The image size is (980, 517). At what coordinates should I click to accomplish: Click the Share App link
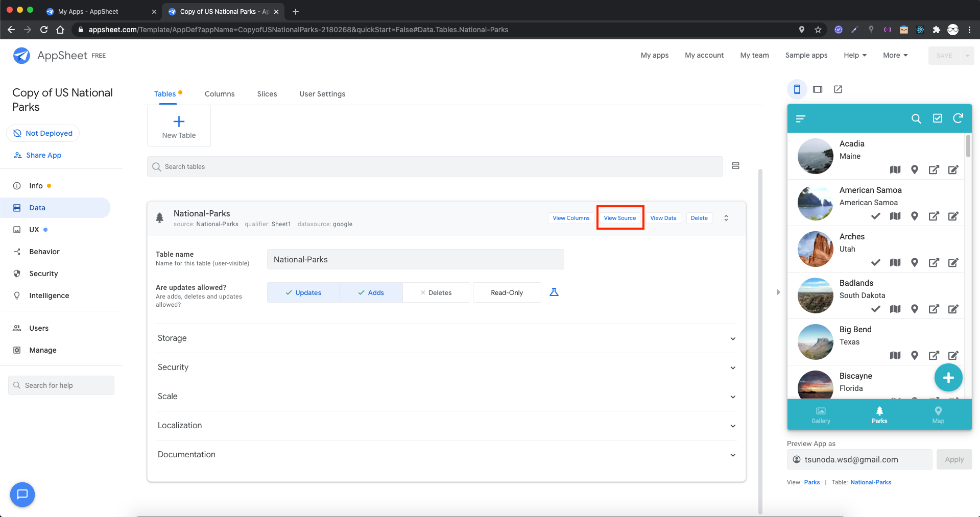[38, 155]
